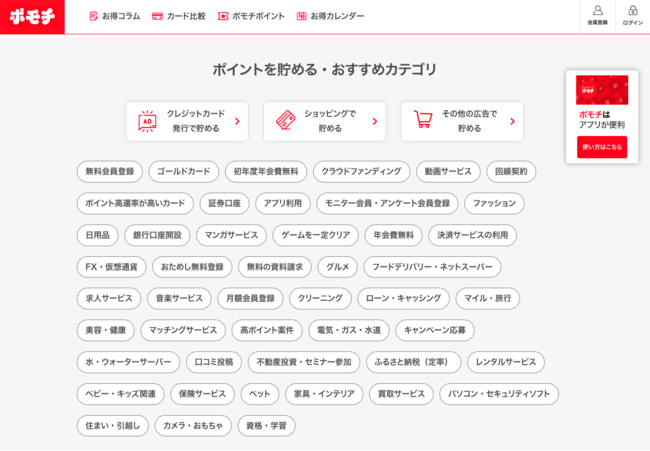Pick the FX・仮想通貨 tag
Image resolution: width=650 pixels, height=451 pixels.
(x=112, y=267)
